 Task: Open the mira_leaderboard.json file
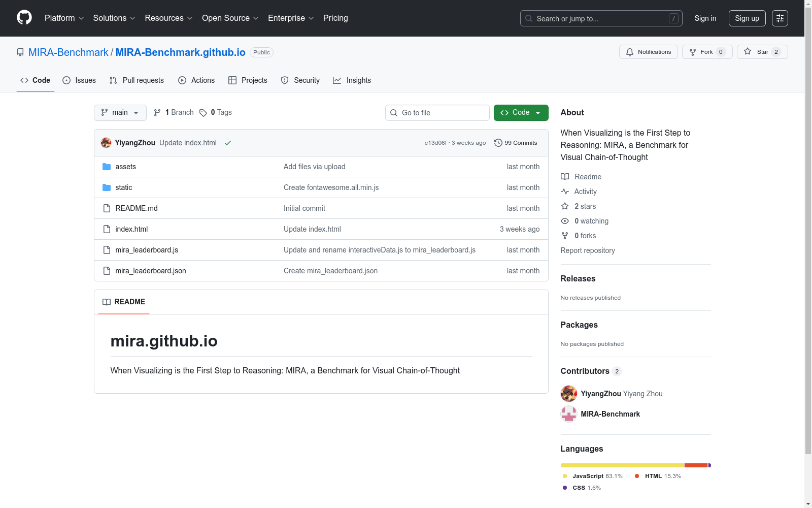[x=151, y=271]
